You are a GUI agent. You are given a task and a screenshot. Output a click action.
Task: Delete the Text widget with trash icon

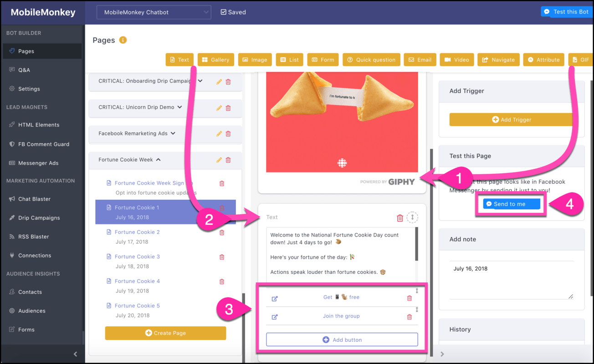(x=400, y=218)
